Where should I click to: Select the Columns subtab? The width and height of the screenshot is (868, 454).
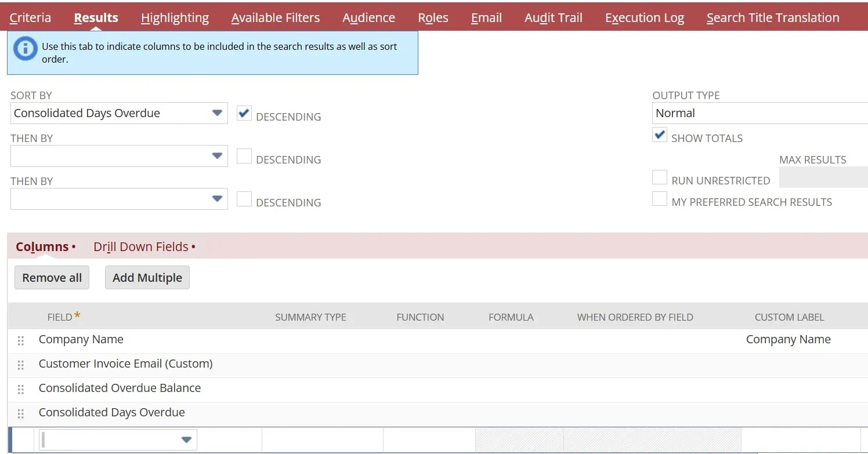45,246
